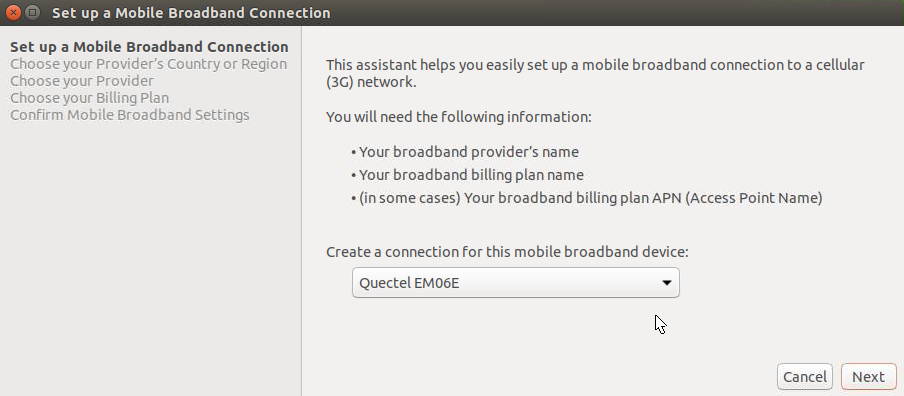904x396 pixels.
Task: Click the 'Create a connection for this mobile broadband device' label
Action: click(x=507, y=252)
